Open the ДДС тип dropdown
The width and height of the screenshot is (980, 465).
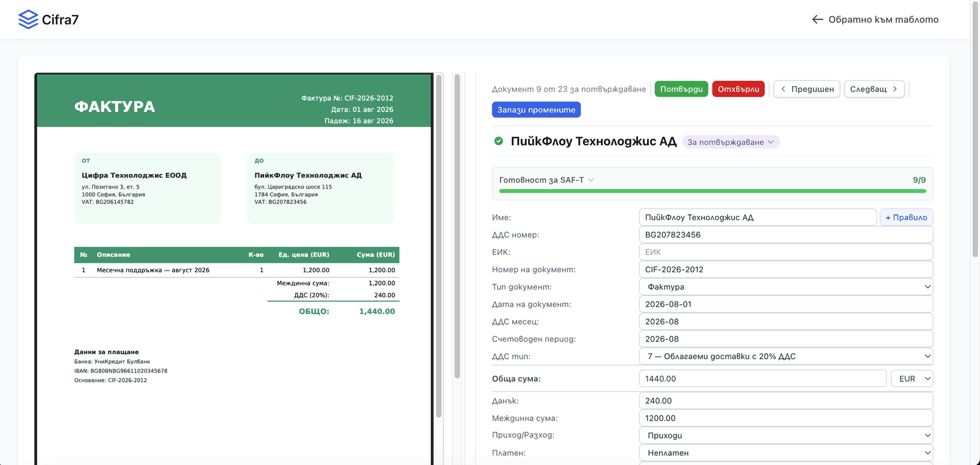(786, 356)
